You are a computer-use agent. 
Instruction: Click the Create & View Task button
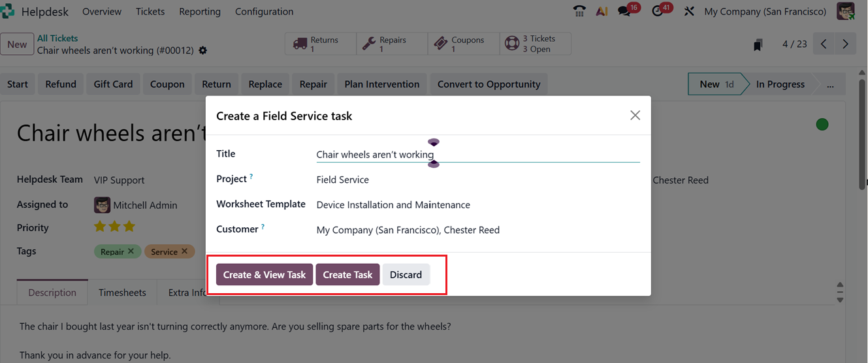265,275
